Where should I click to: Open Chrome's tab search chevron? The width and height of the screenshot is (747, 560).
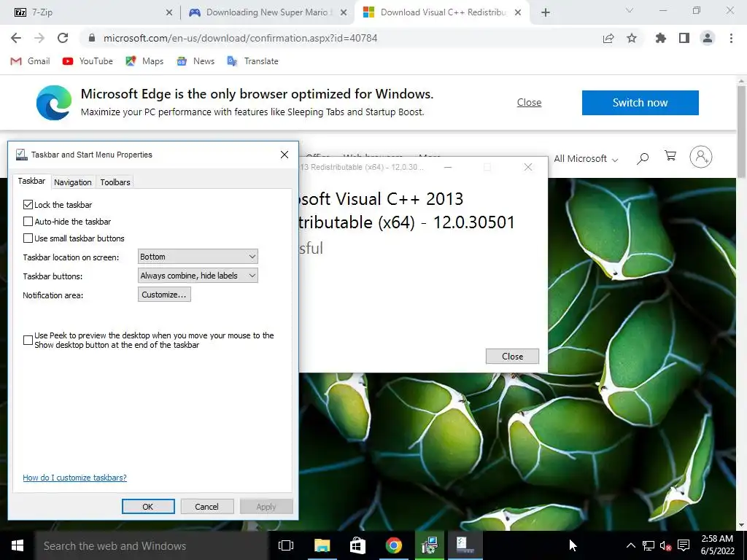coord(630,10)
